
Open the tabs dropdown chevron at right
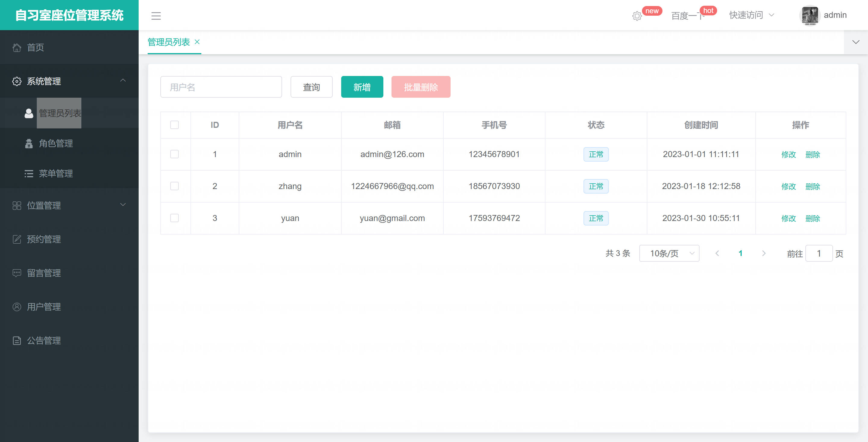click(x=856, y=42)
